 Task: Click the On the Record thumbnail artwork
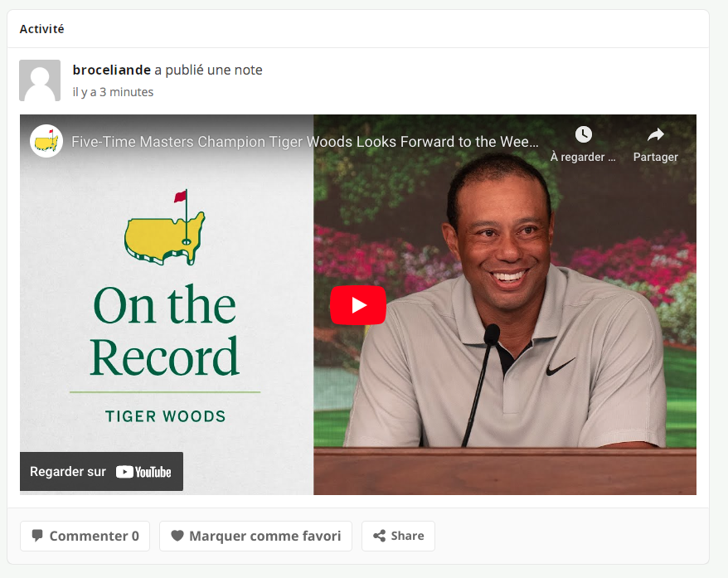click(x=166, y=306)
